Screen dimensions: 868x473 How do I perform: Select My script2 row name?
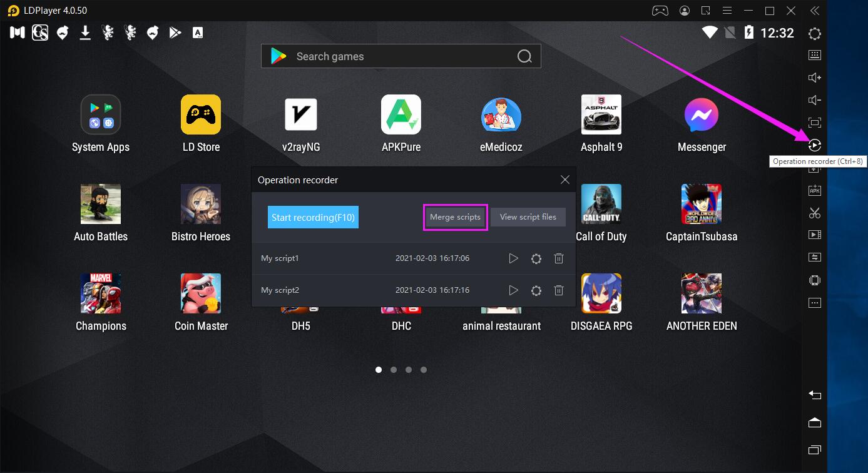[x=280, y=290]
